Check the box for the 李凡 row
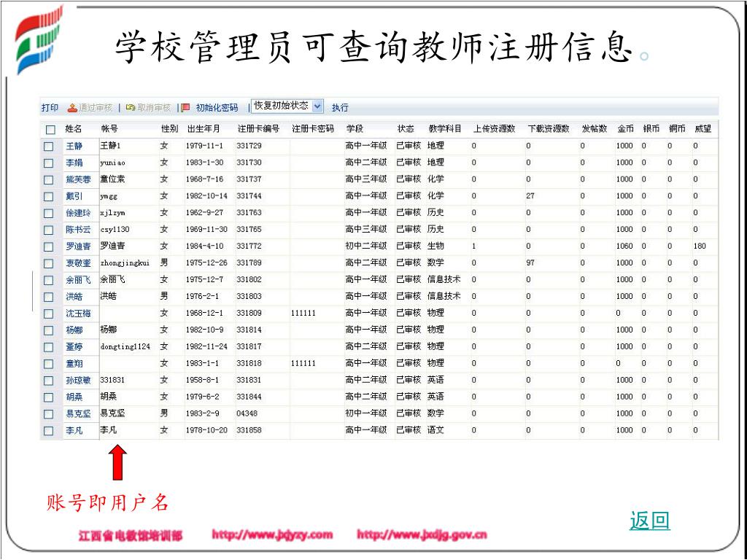 point(49,431)
